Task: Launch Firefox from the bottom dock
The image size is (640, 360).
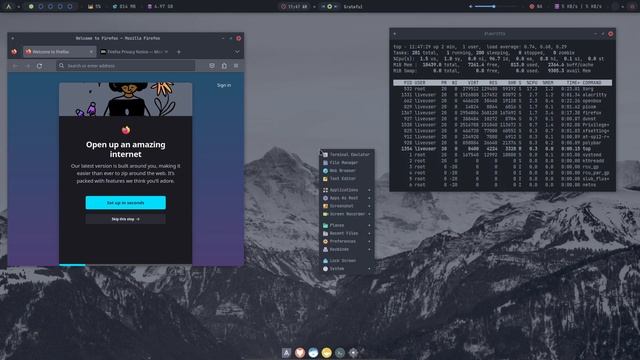Action: pyautogui.click(x=300, y=353)
